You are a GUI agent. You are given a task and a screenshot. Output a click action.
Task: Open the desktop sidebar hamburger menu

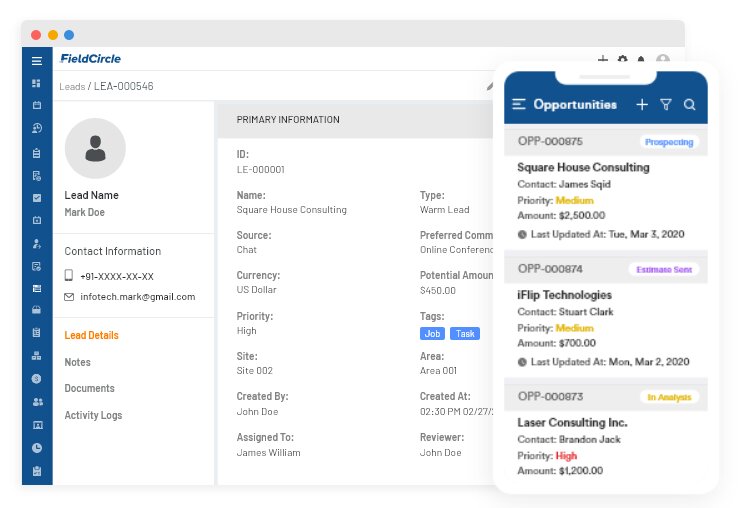[37, 60]
